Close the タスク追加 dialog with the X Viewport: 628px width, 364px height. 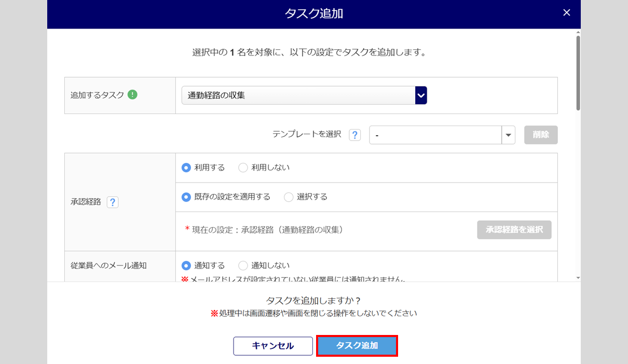567,13
